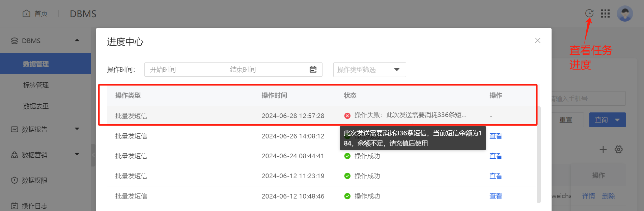644x211 pixels.
Task: Click the 数据权限 shield icon
Action: 15,180
